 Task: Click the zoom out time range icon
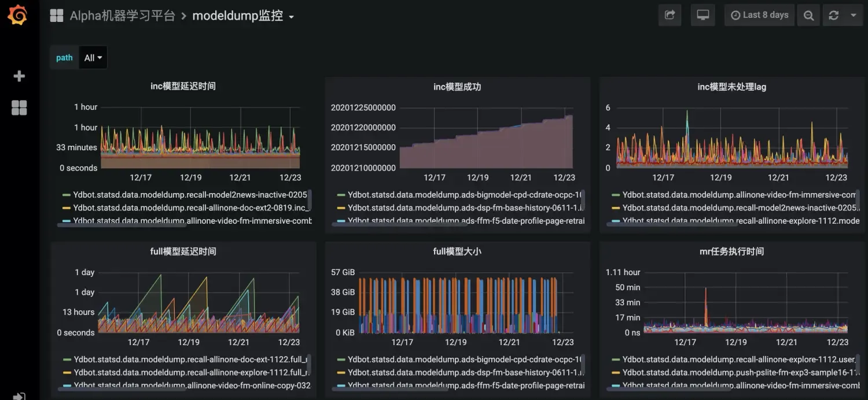tap(808, 16)
